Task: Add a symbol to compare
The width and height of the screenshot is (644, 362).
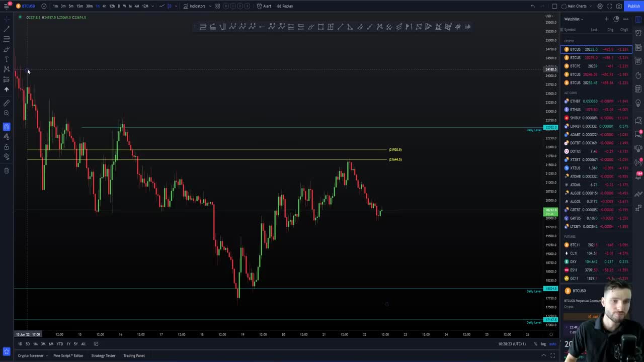Action: tap(44, 6)
